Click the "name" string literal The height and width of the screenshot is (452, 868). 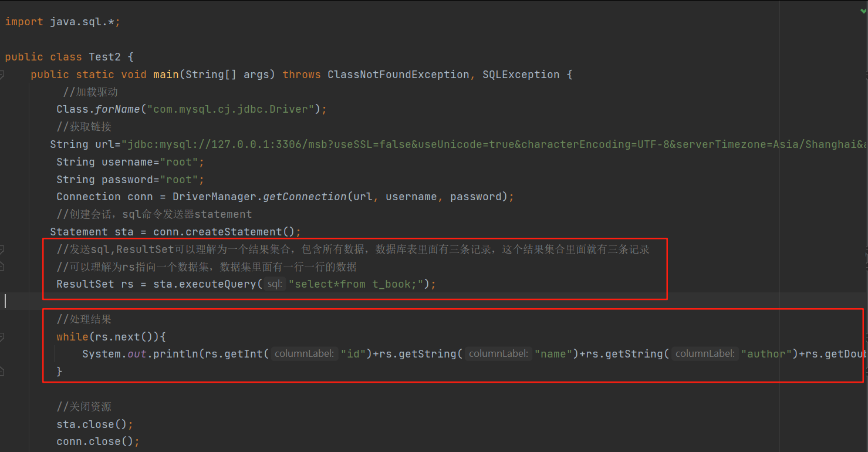coord(553,354)
